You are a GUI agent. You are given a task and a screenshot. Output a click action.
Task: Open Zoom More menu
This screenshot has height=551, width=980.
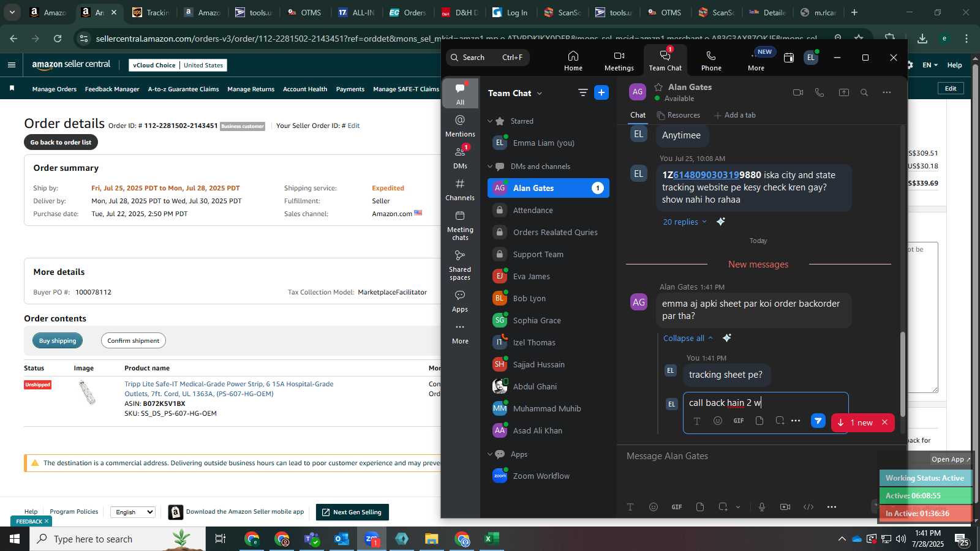(756, 61)
